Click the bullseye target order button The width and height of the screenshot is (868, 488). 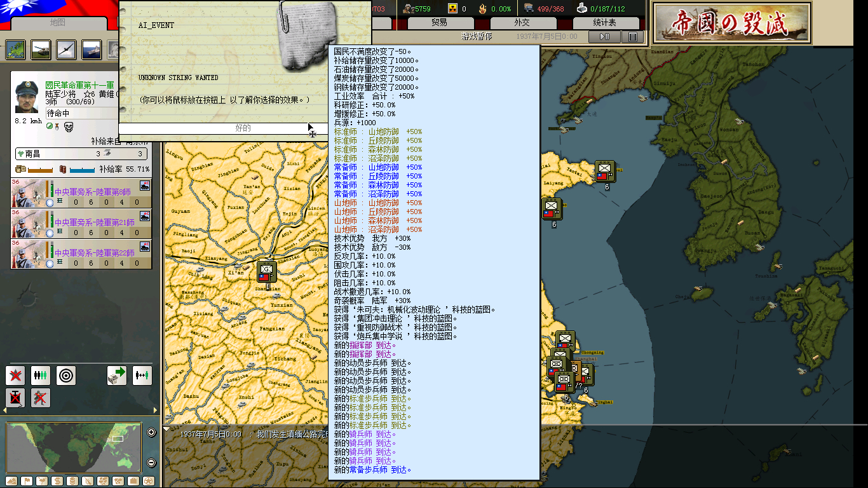pos(66,376)
